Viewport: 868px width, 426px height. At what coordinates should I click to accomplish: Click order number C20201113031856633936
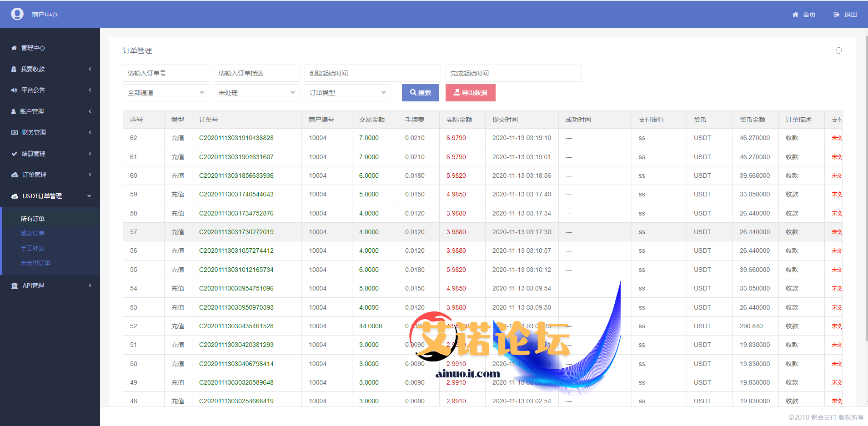pos(236,175)
